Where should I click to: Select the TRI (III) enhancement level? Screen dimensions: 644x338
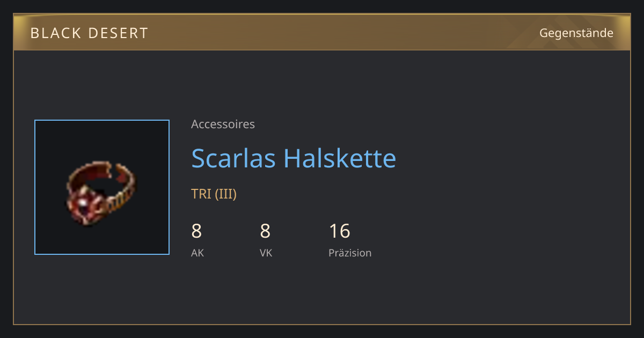pos(214,194)
